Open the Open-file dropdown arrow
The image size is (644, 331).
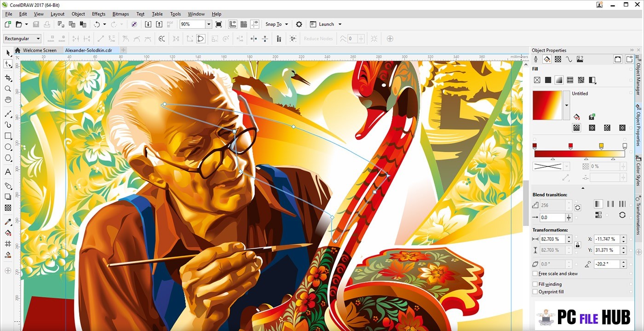coord(26,24)
